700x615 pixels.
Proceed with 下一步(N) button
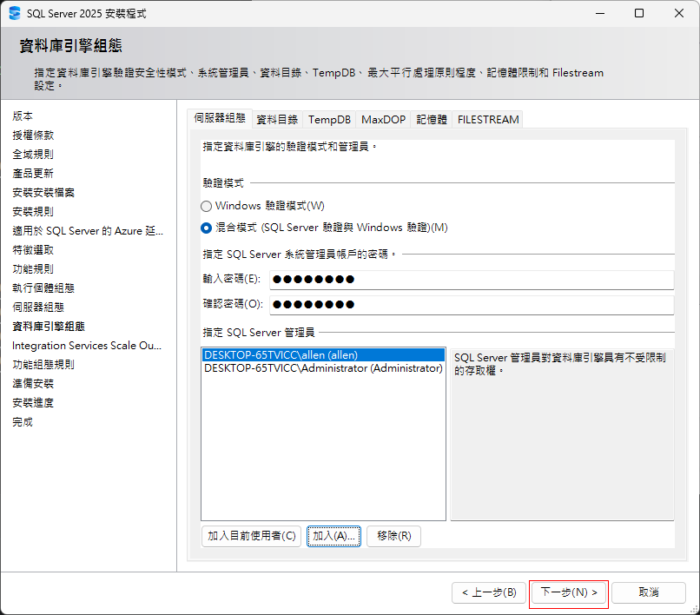tap(569, 592)
